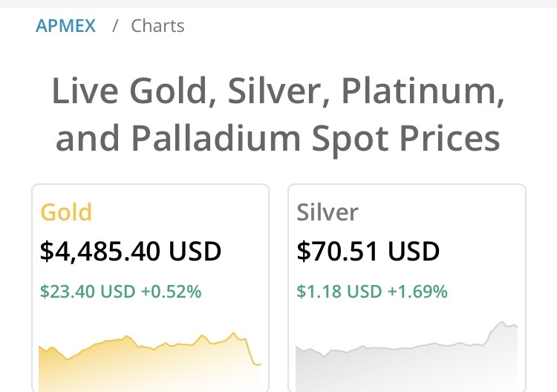Open the APMEX breadcrumb link
557x392 pixels.
[x=65, y=26]
